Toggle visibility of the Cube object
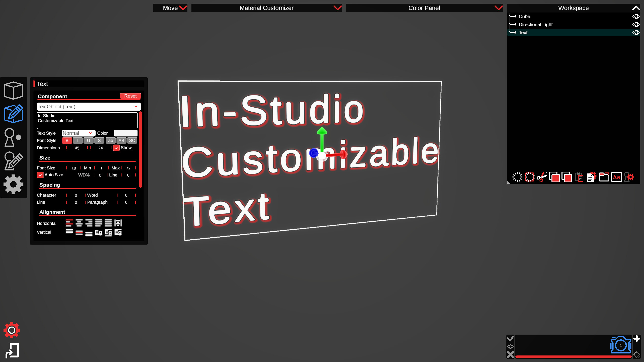644x362 pixels. (636, 16)
